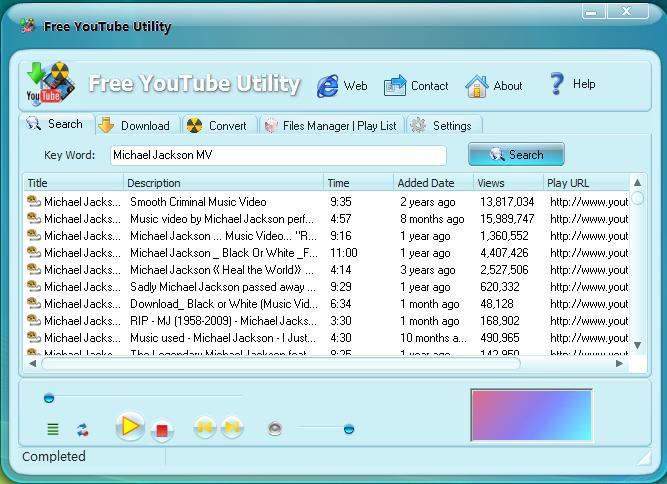Sort results by Time column header
667x484 pixels.
tap(359, 183)
